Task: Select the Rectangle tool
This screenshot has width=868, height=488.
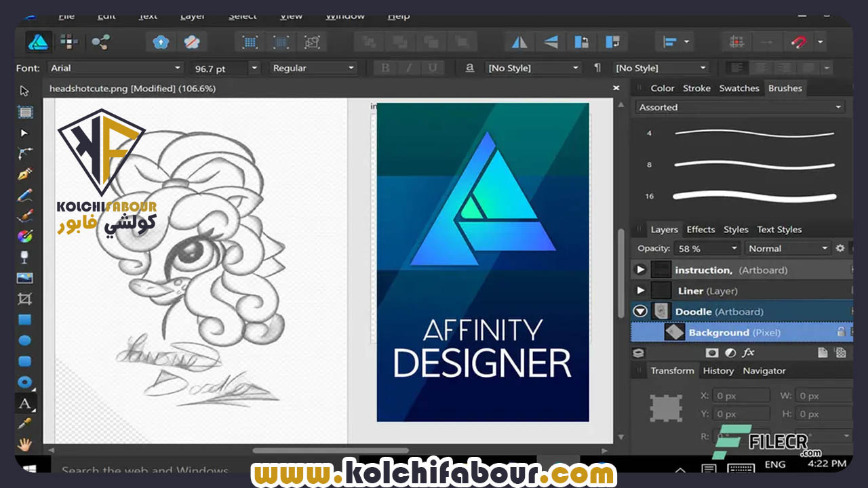Action: (x=25, y=319)
